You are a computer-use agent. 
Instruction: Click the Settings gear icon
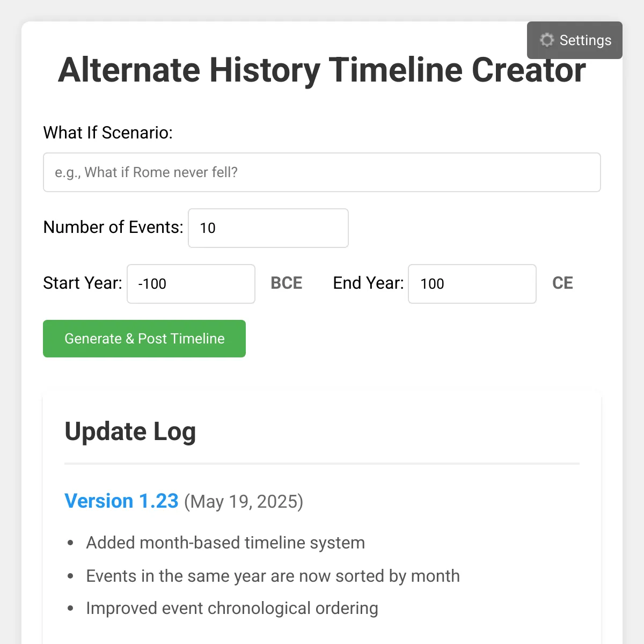point(546,40)
